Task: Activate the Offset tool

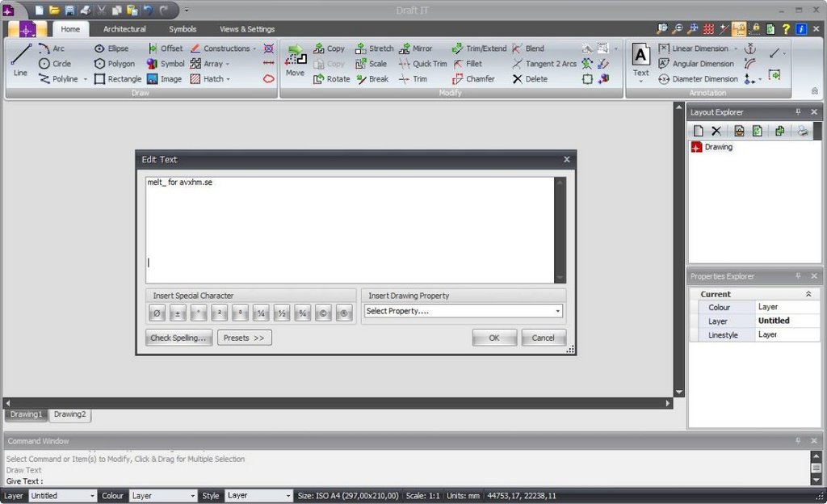Action: click(x=165, y=48)
